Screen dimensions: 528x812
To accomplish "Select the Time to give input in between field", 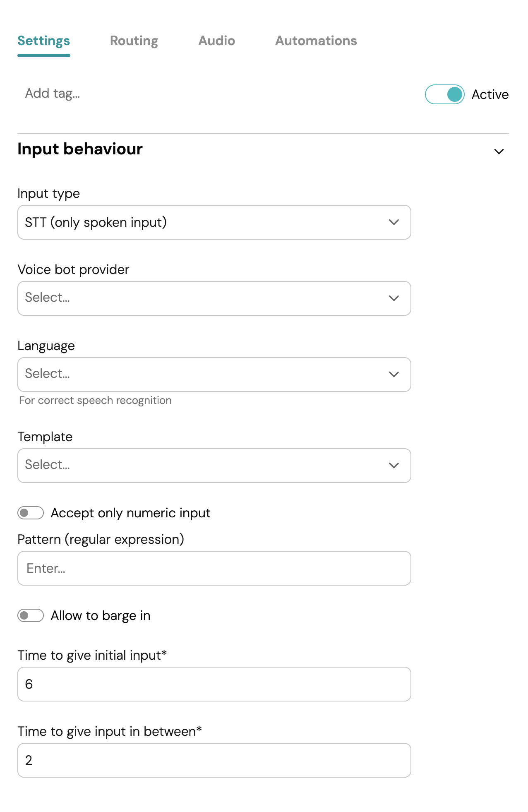I will pyautogui.click(x=214, y=760).
